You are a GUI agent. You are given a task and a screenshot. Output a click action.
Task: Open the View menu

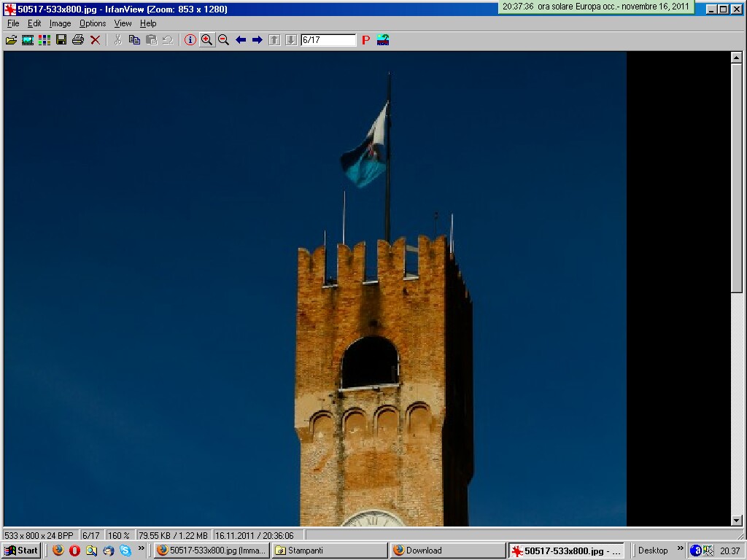click(123, 23)
